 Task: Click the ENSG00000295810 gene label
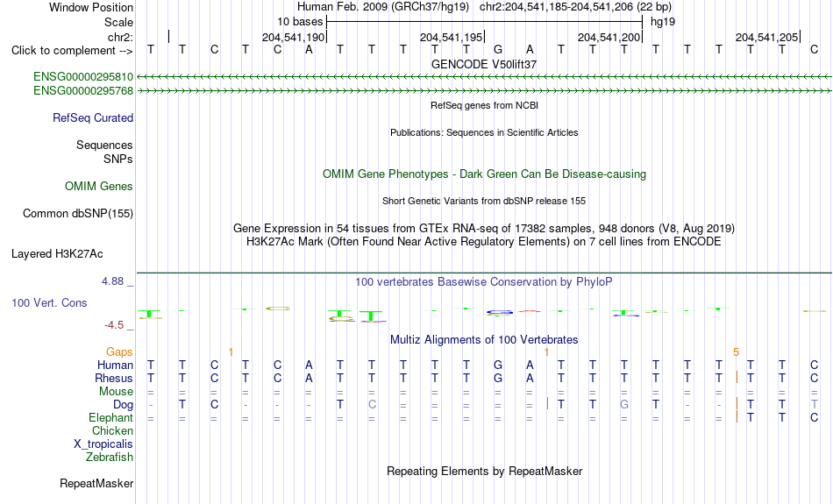click(83, 77)
